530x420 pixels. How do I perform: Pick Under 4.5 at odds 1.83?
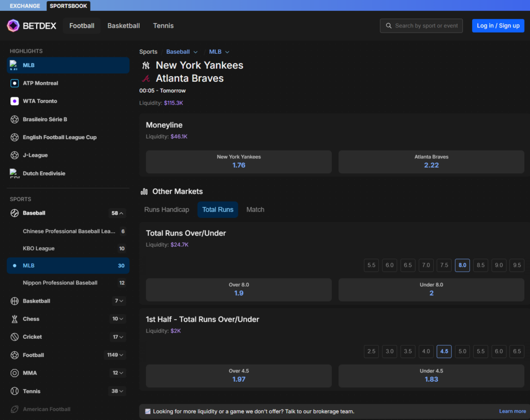point(431,376)
